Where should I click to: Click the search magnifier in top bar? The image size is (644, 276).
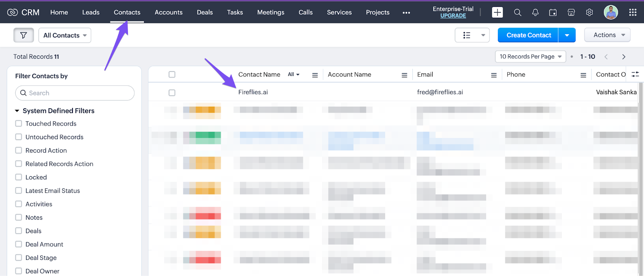518,12
